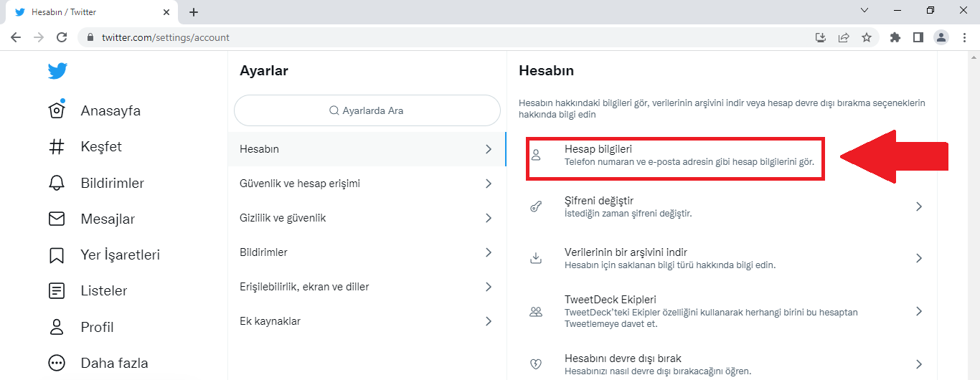Expand Hesabın settings chevron
Viewport: 980px width, 380px height.
tap(489, 149)
